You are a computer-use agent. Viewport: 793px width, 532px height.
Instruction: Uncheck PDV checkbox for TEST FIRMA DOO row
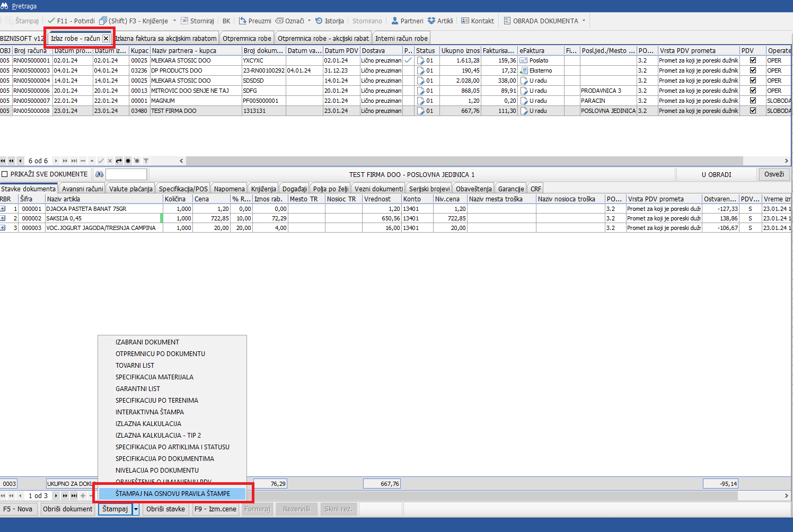click(x=753, y=111)
